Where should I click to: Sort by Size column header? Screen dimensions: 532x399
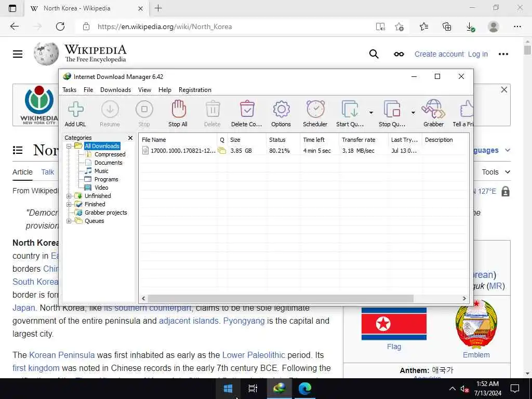246,140
